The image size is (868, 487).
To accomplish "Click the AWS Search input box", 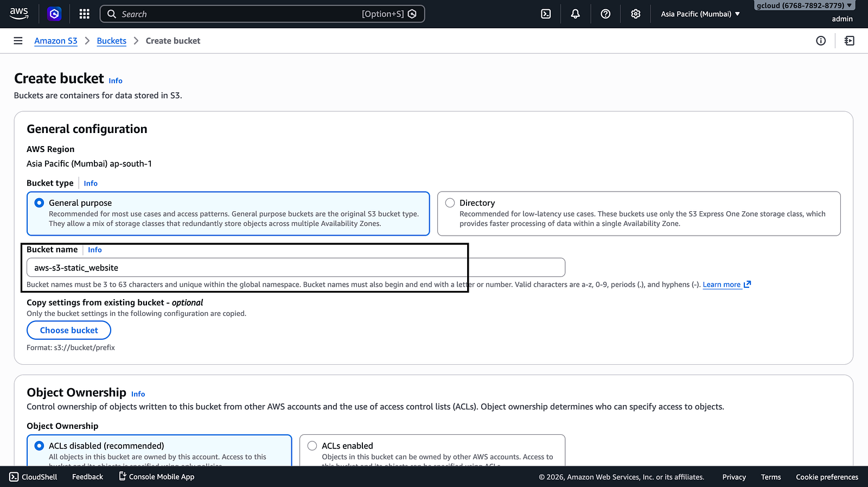I will click(x=262, y=14).
